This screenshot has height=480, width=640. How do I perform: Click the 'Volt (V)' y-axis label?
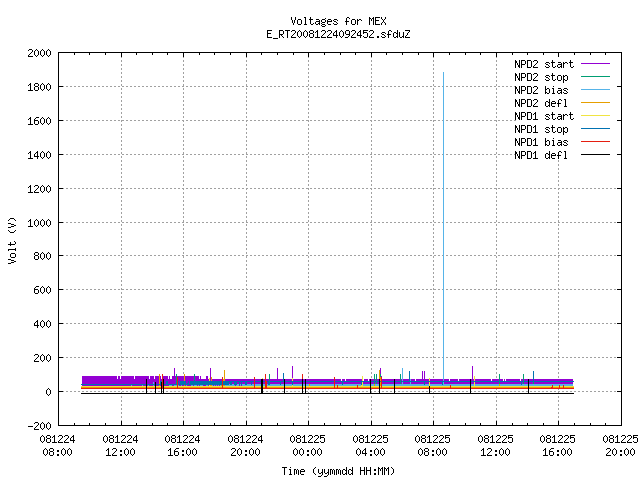13,240
